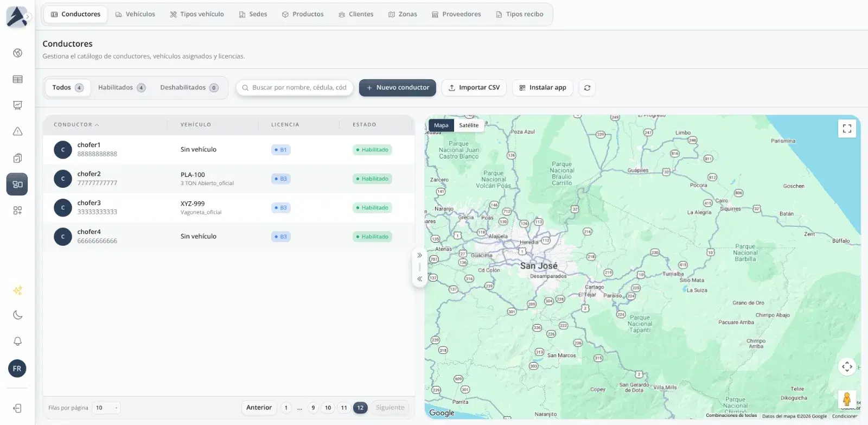Select the highlighted catalog icon in the sidebar
This screenshot has width=868, height=425.
(17, 185)
